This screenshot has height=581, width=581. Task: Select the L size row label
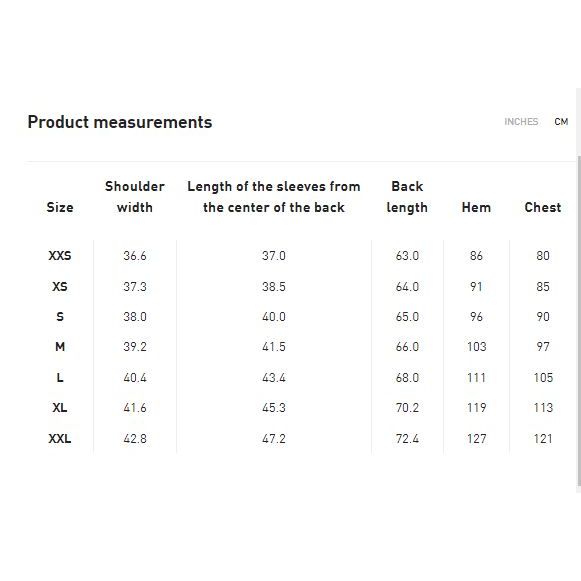coord(60,378)
